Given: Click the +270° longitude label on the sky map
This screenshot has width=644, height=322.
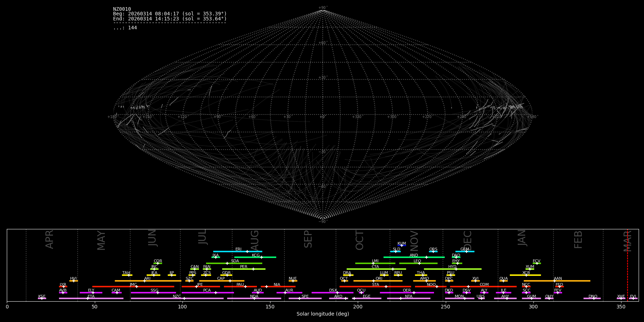Looking at the screenshot, I should coord(427,117).
